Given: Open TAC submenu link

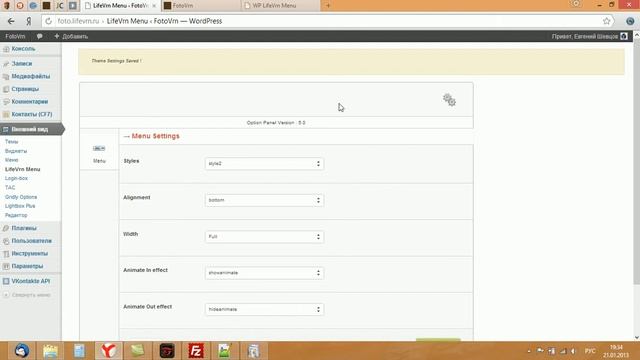Looking at the screenshot, I should 10,188.
